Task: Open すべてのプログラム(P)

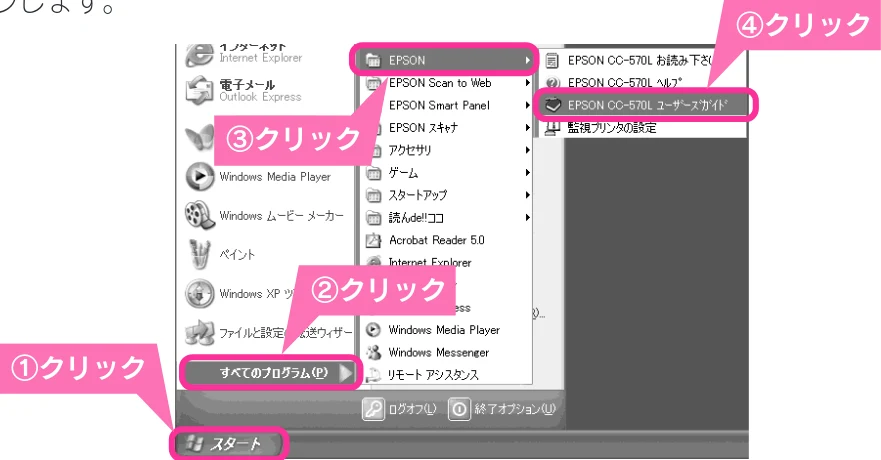Action: (x=271, y=373)
